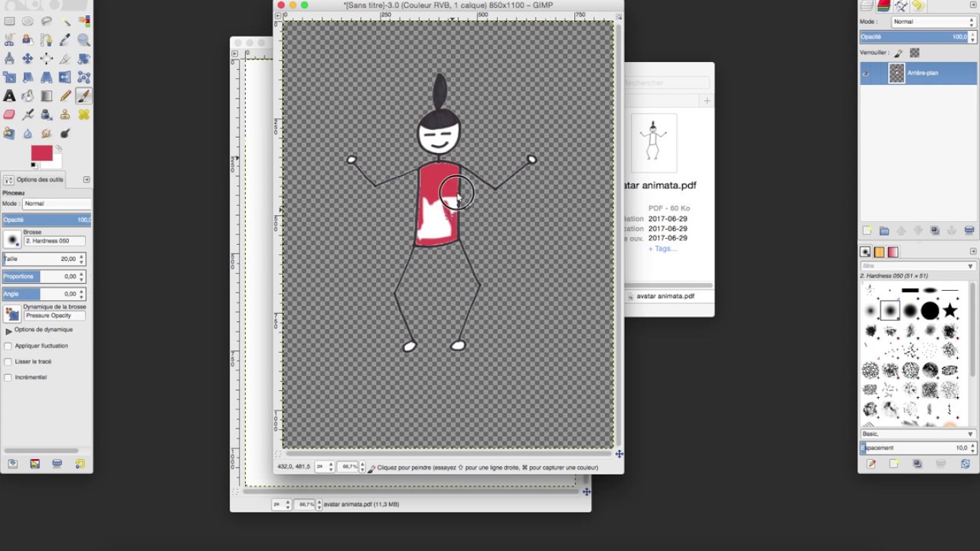Click the Dynamique de la brosse button

[11, 314]
